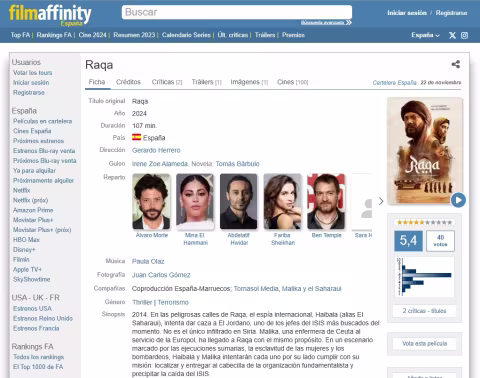
Task: Open Álvaro Morte's cast photo
Action: click(151, 201)
